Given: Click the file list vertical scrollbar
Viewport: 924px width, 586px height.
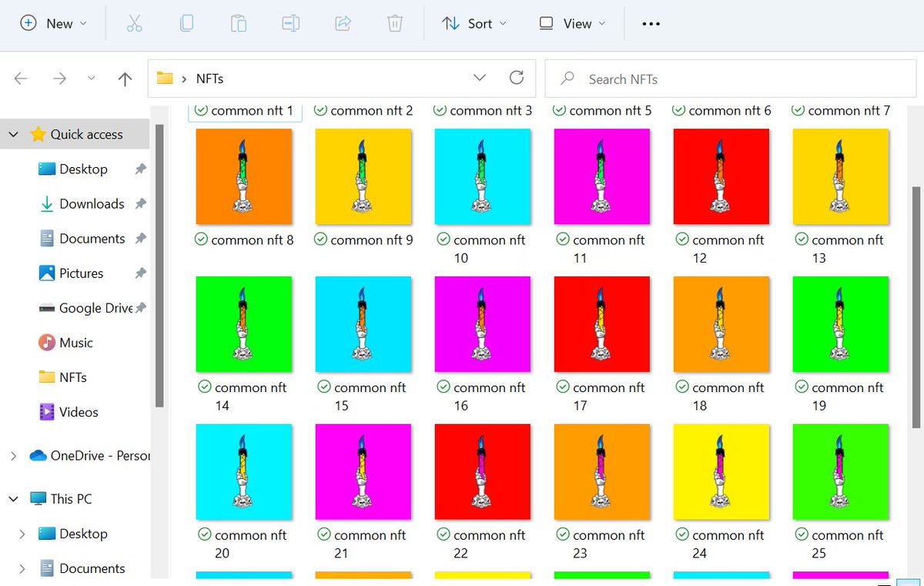Looking at the screenshot, I should pos(916,306).
